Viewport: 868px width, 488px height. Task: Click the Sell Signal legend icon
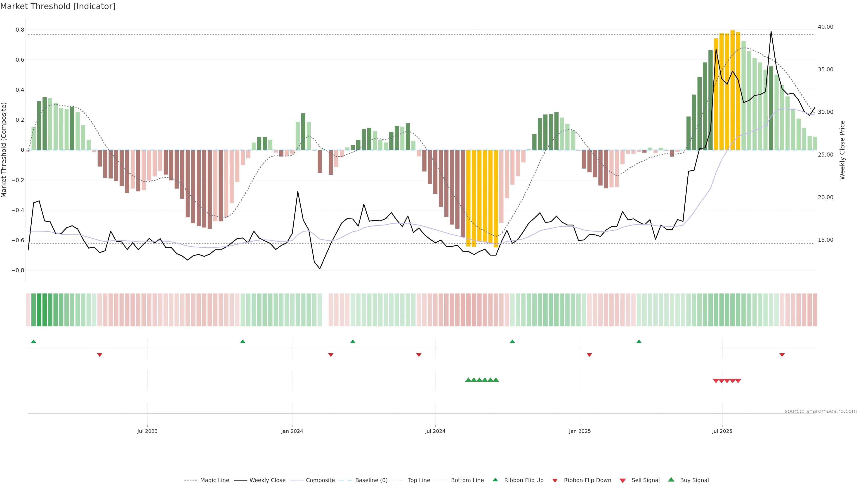click(x=622, y=480)
